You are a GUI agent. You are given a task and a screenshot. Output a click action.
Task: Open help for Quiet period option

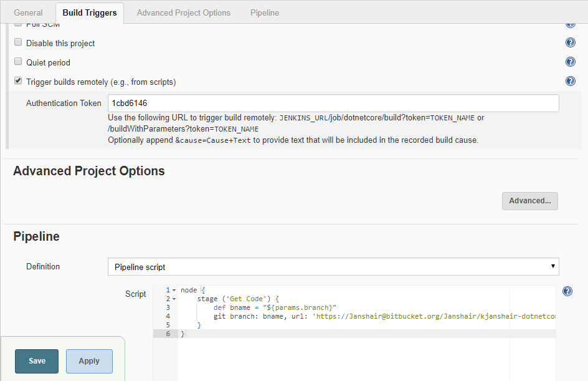(570, 62)
